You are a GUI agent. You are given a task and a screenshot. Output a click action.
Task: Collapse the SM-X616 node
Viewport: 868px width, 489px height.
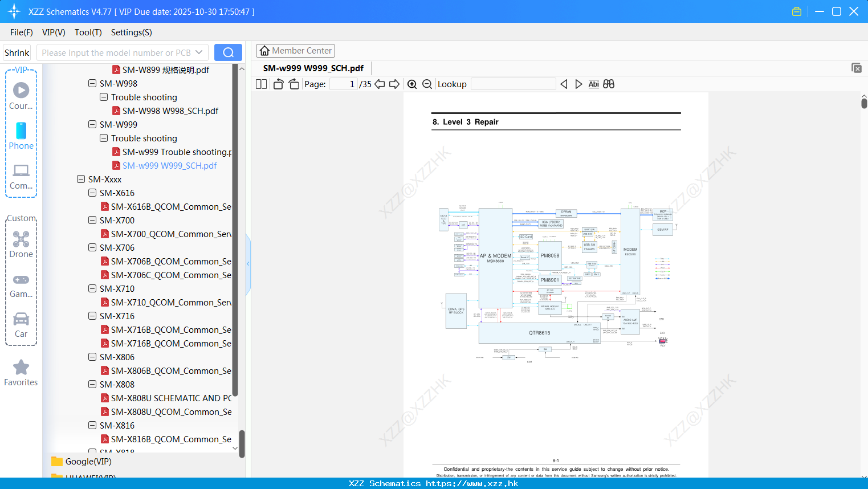(x=92, y=193)
